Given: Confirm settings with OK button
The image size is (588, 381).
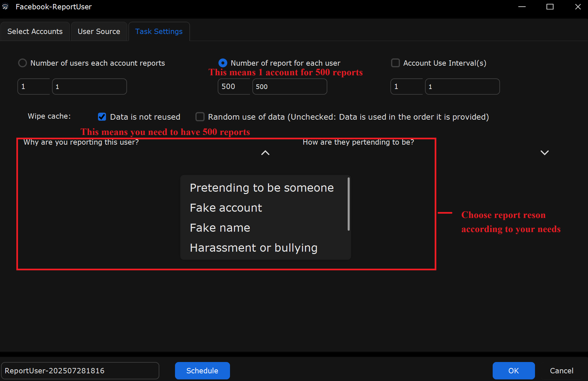Looking at the screenshot, I should (514, 371).
